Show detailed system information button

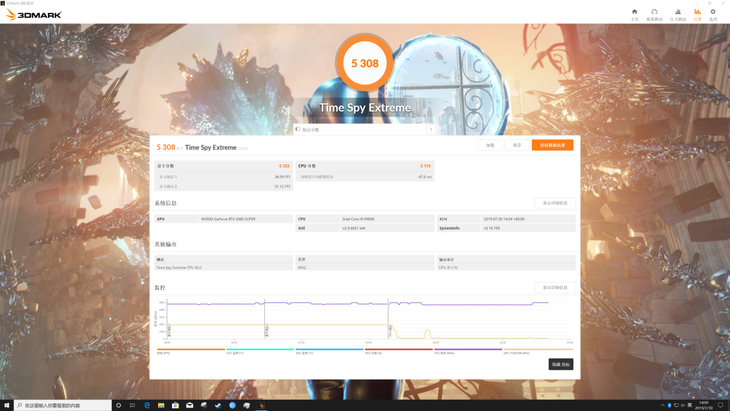coord(555,203)
